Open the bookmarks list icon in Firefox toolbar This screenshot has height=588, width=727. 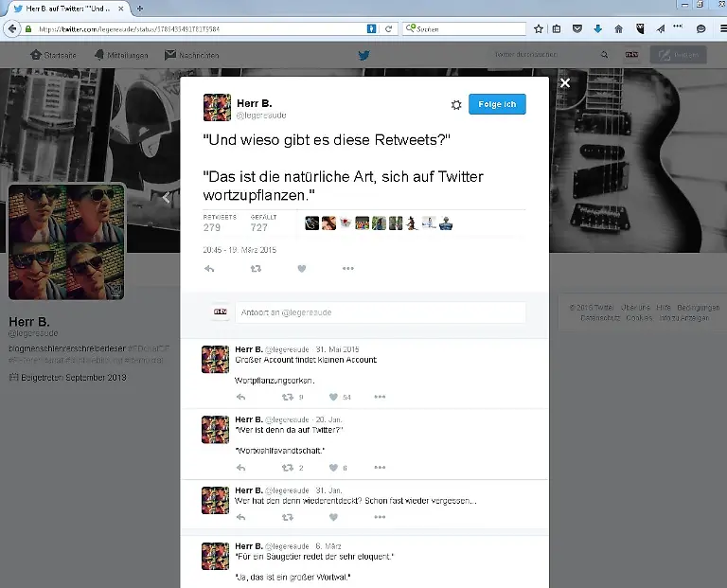point(557,28)
